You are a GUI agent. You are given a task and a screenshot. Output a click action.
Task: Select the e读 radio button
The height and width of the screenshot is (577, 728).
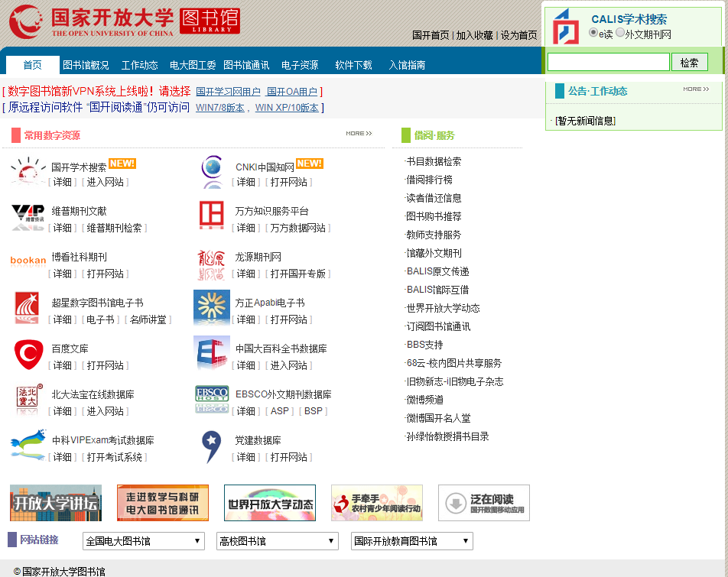593,32
